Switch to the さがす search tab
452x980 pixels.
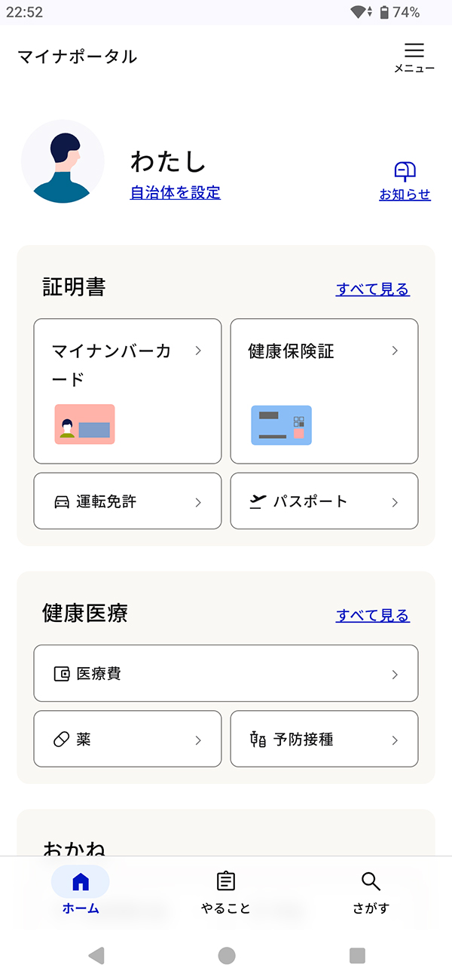371,892
